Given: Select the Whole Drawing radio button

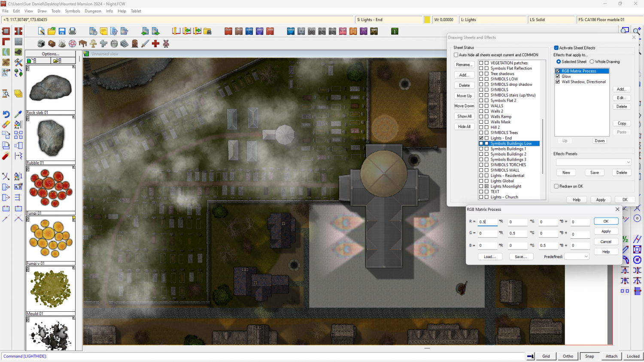Looking at the screenshot, I should pos(592,62).
